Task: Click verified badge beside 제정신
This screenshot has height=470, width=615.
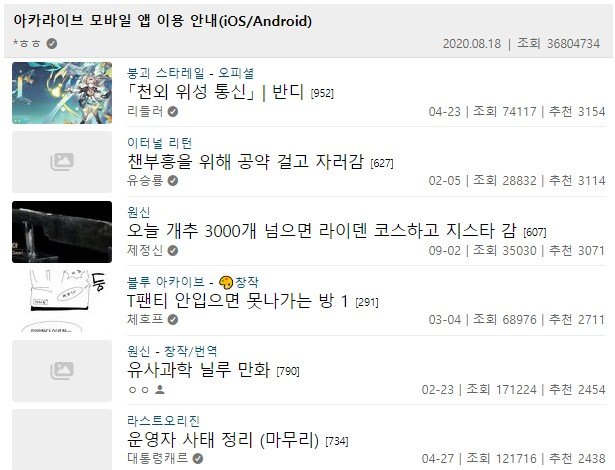Action: [173, 250]
